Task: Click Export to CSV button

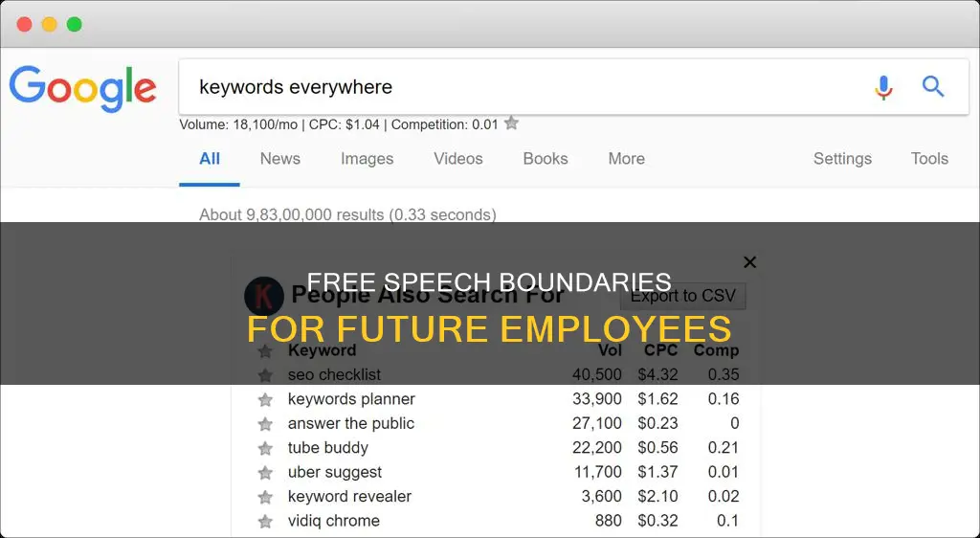Action: (x=682, y=296)
